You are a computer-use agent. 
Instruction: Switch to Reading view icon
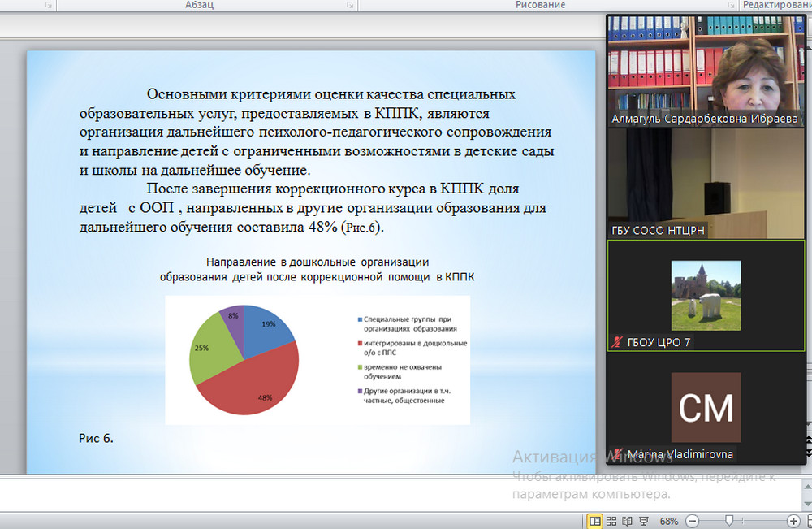(628, 521)
